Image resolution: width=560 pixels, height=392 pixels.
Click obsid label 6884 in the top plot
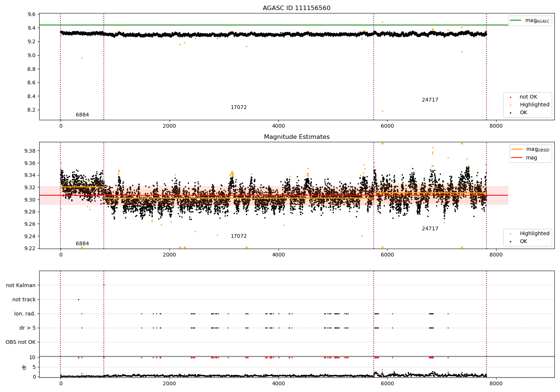(x=83, y=115)
